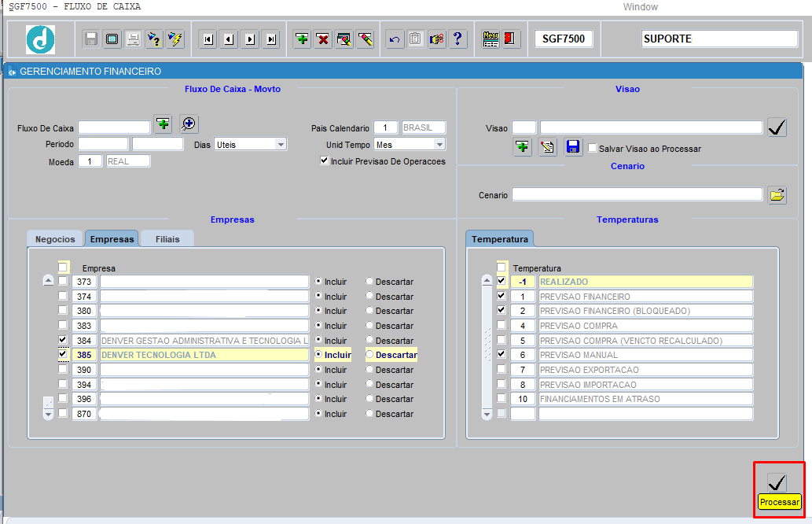
Task: Click the clear record eraser icon
Action: (365, 39)
